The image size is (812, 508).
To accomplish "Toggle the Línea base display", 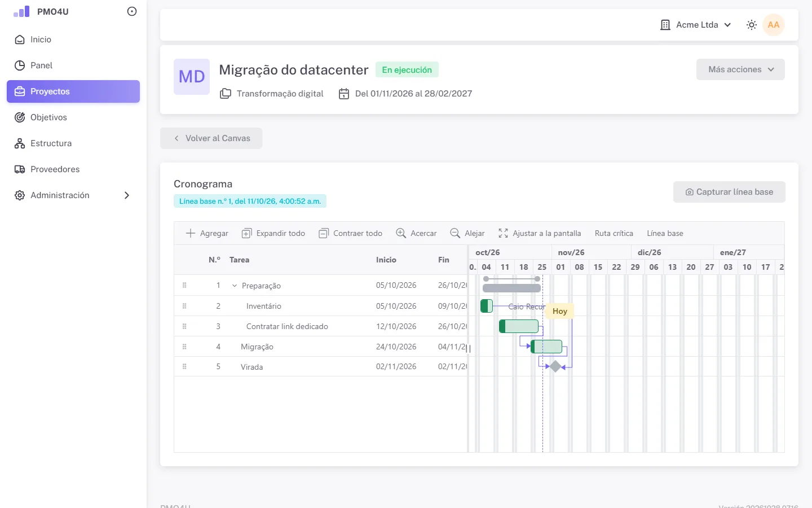I will [665, 233].
